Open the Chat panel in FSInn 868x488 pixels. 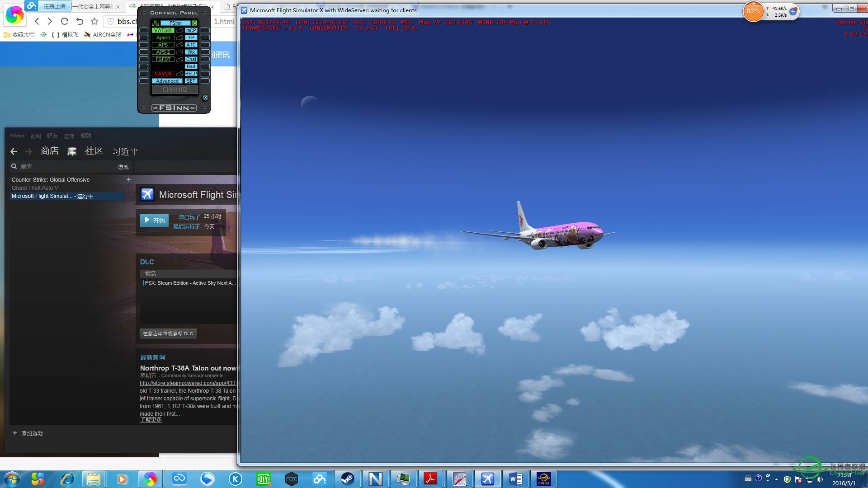[x=191, y=59]
